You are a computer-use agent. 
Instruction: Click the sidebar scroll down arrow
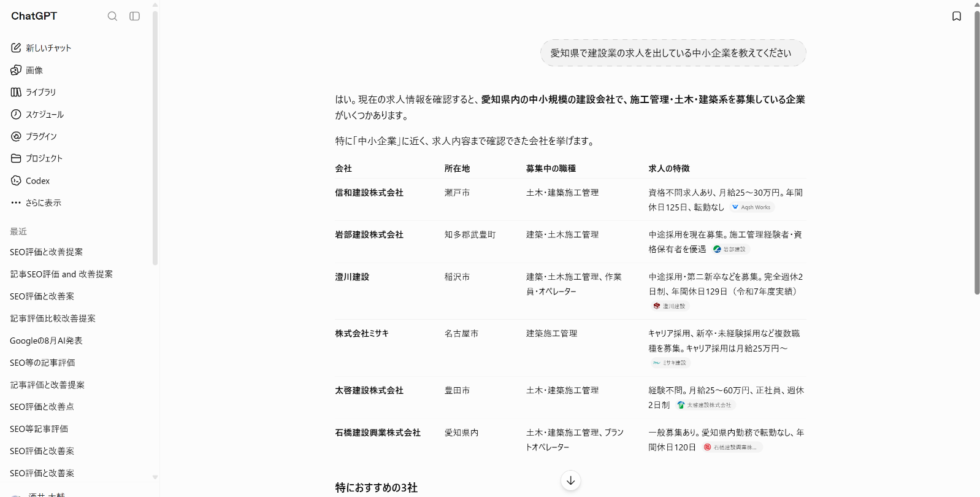[155, 477]
